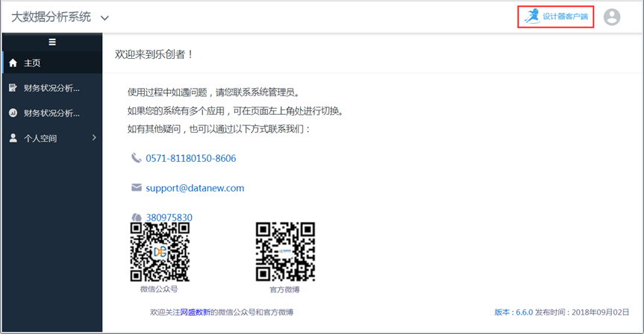
Task: Open the 设计器客户端 designer client link
Action: pyautogui.click(x=556, y=16)
